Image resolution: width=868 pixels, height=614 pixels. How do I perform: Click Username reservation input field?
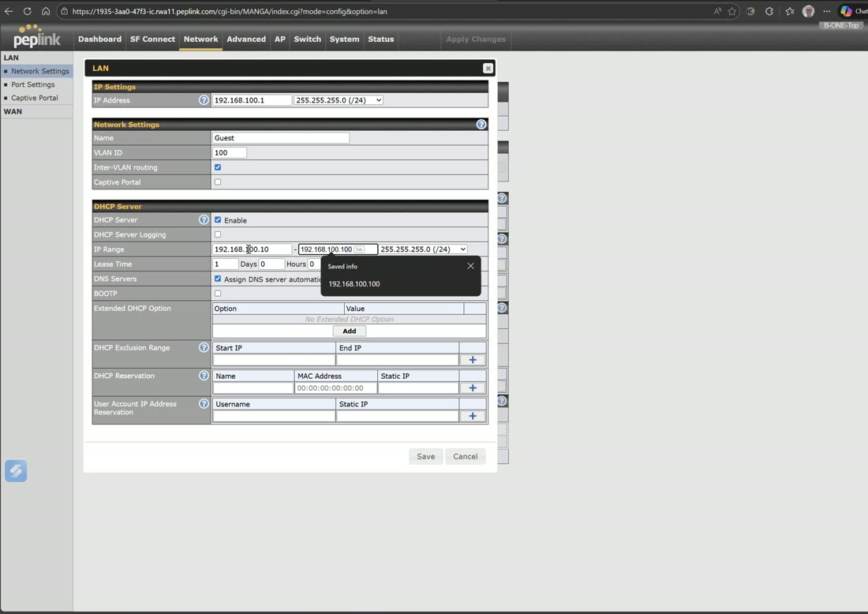click(274, 416)
